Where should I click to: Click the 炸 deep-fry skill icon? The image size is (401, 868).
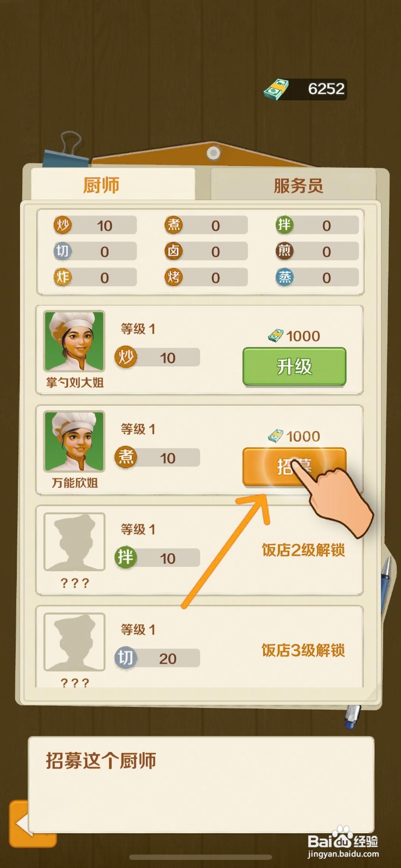[x=63, y=277]
